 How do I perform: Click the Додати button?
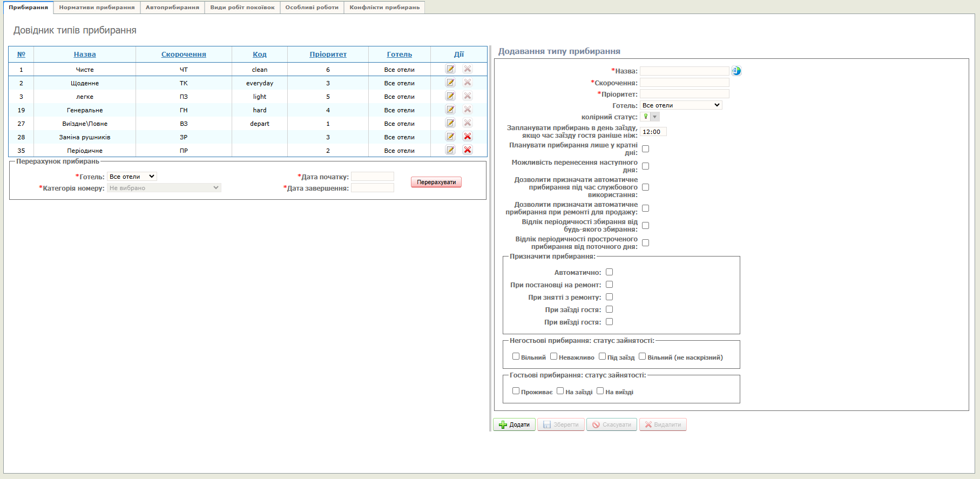click(x=514, y=424)
